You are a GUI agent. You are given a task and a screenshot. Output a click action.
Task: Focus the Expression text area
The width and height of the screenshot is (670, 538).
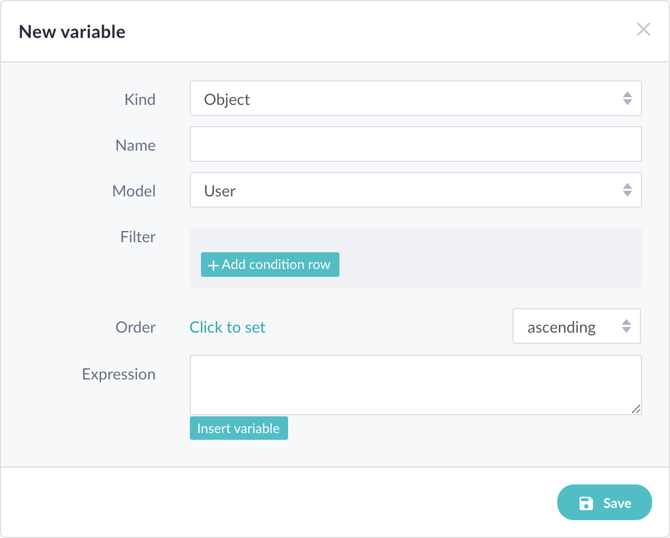(415, 385)
